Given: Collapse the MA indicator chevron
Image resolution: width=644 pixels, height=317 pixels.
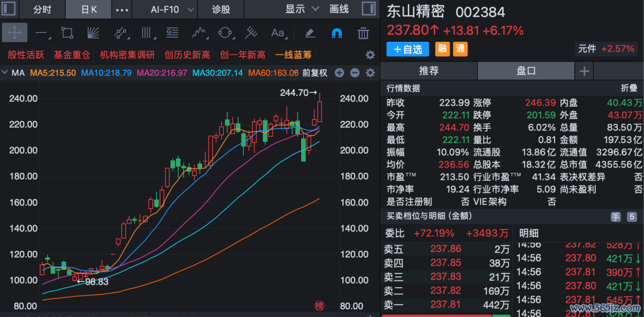Looking at the screenshot, I should click(5, 73).
